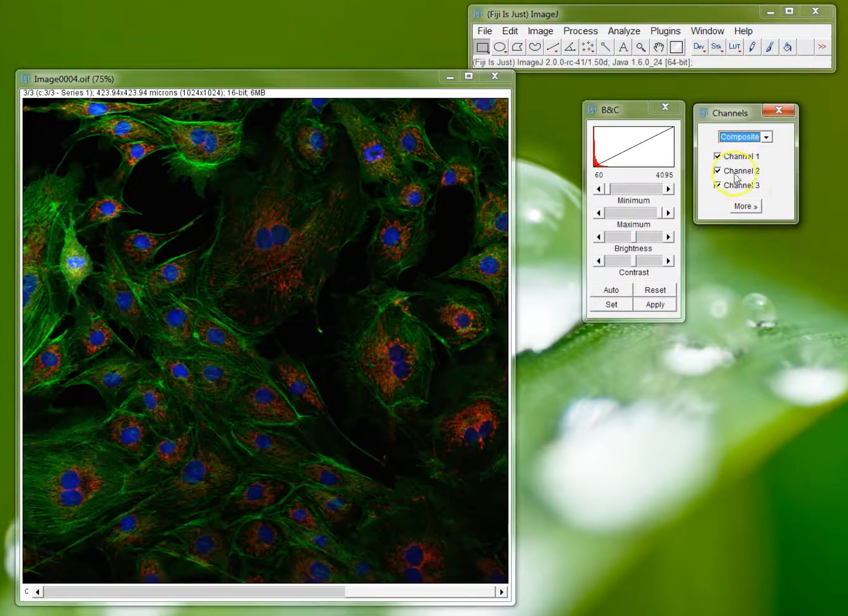Close the Channels window
The width and height of the screenshot is (848, 616).
point(779,110)
